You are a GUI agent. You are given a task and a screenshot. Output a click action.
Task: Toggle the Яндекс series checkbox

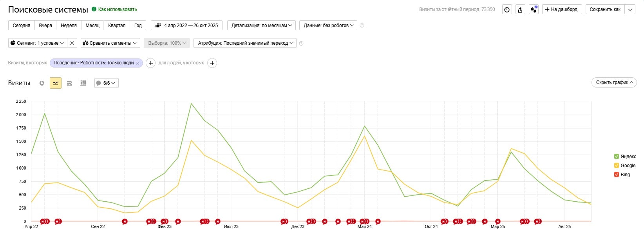pos(617,157)
